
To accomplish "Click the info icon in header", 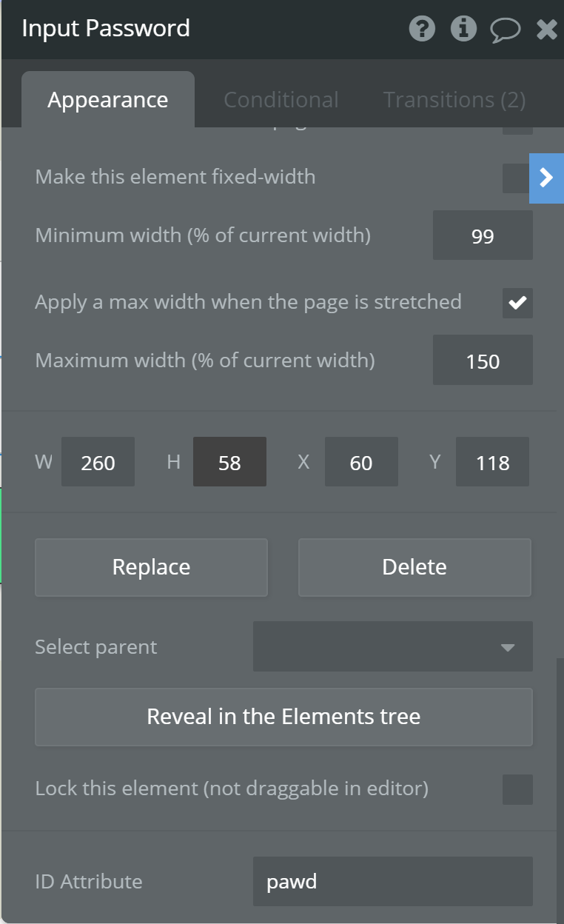I will pyautogui.click(x=464, y=29).
